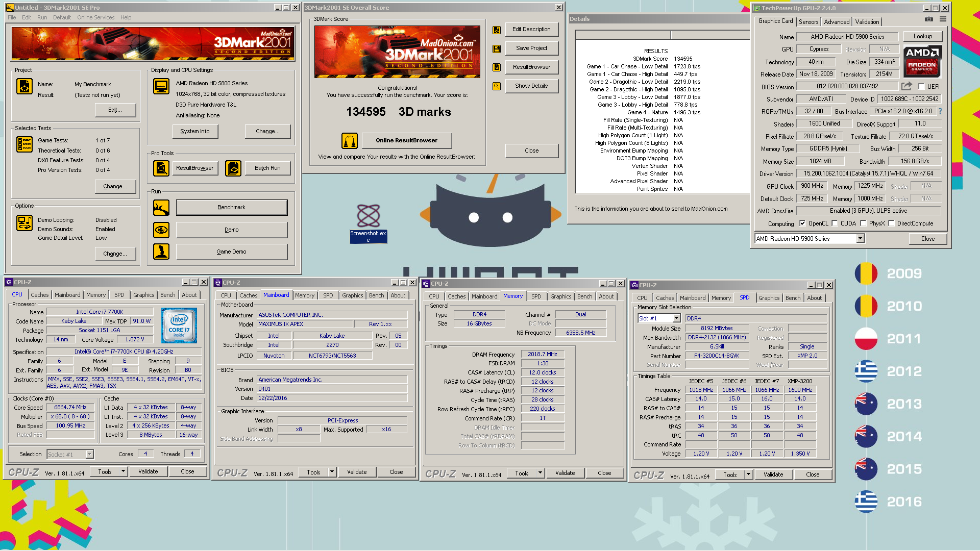Viewport: 980px width, 551px height.
Task: Click the GPU-Z title bar app icon
Action: click(x=756, y=8)
